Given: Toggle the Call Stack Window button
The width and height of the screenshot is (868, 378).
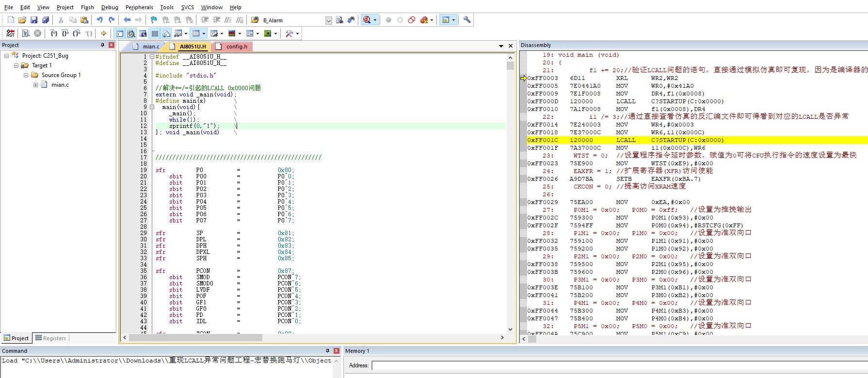Looking at the screenshot, I should coord(166,33).
